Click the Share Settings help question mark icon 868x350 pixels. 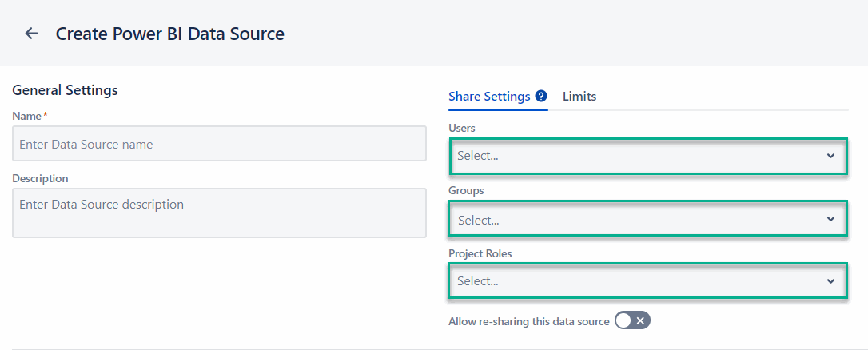pos(541,96)
